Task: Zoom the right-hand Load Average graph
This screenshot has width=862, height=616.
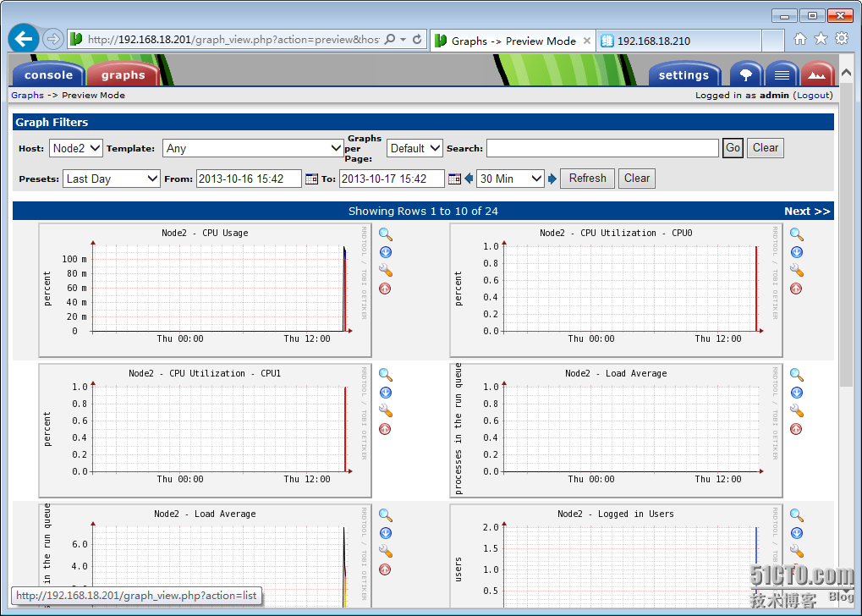Action: (x=797, y=375)
